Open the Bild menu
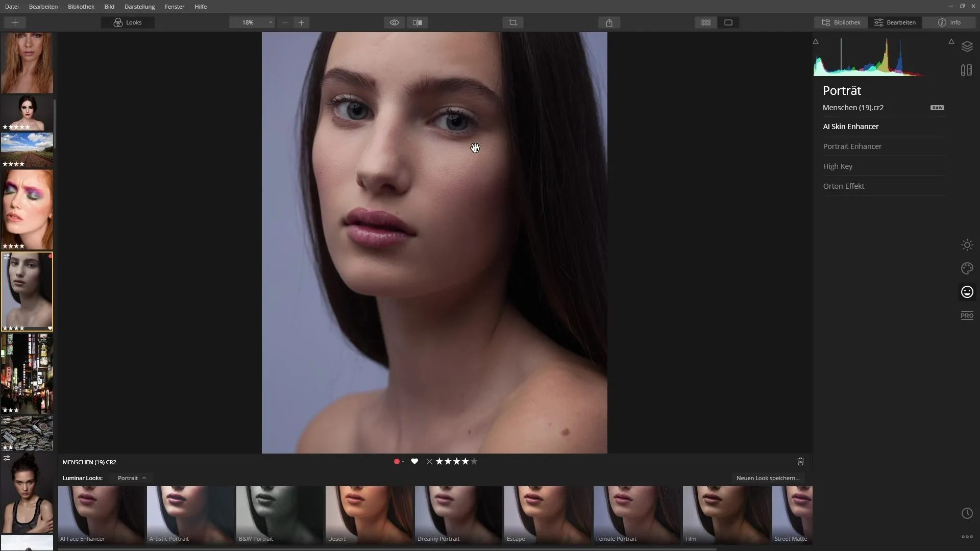980x551 pixels. pyautogui.click(x=109, y=7)
